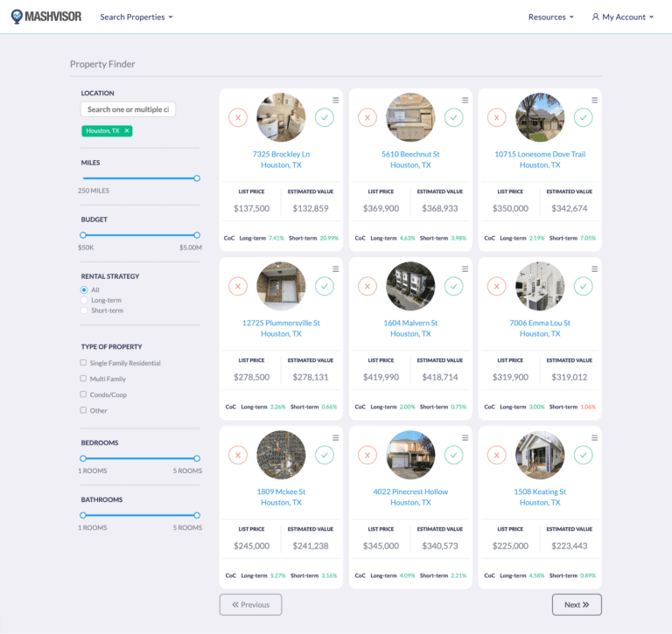Go to the Next page of results
Image resolution: width=672 pixels, height=634 pixels.
(576, 604)
